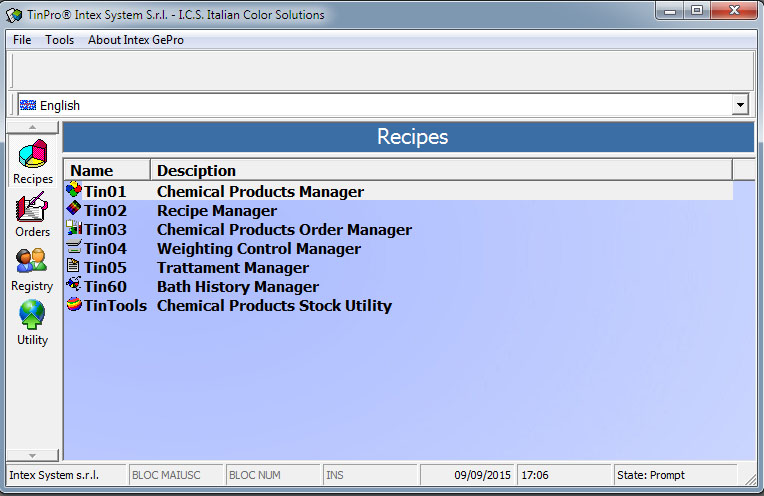
Task: Click the BLOC NUM status indicator
Action: pyautogui.click(x=272, y=475)
